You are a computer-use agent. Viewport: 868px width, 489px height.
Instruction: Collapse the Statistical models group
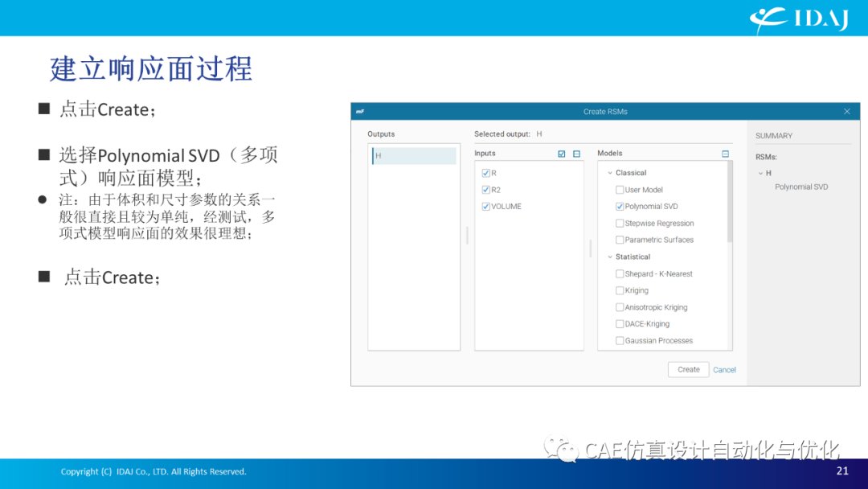click(610, 257)
